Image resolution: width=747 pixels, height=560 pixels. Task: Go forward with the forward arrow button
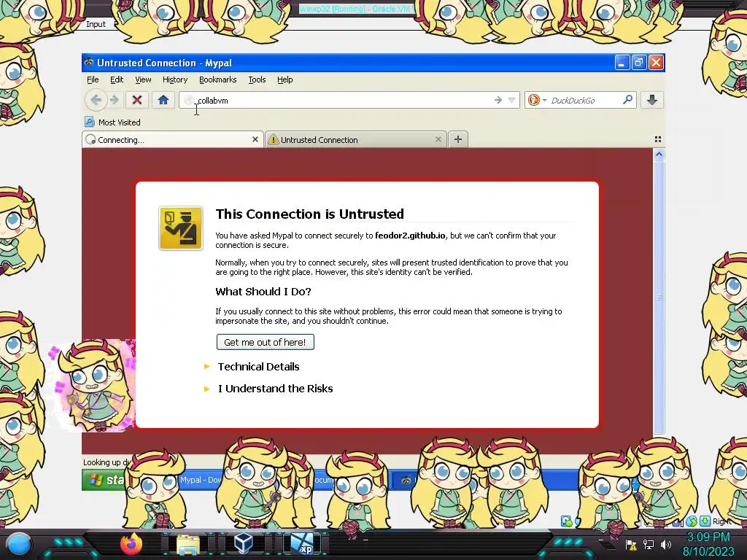pos(115,100)
